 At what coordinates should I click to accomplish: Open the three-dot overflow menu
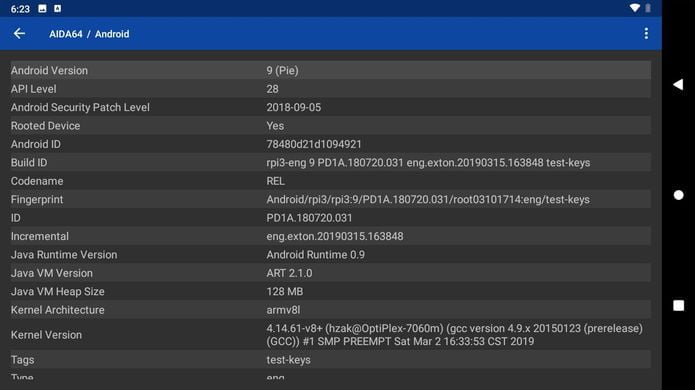[x=646, y=34]
